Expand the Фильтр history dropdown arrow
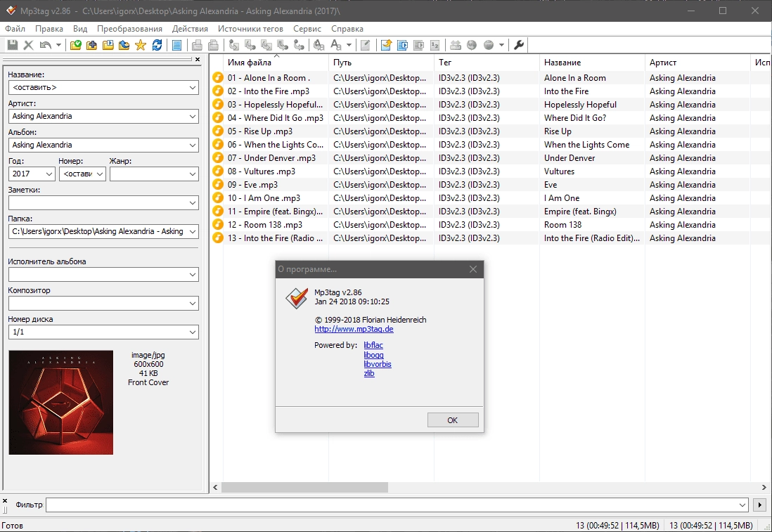 742,505
